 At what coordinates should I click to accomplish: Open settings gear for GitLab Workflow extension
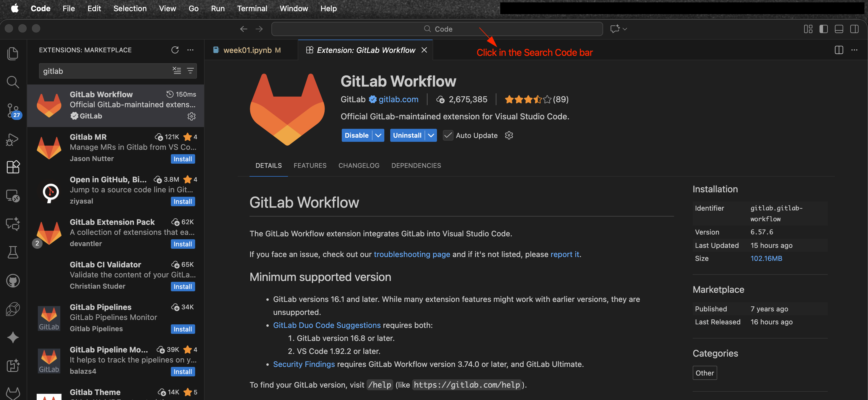coord(509,135)
